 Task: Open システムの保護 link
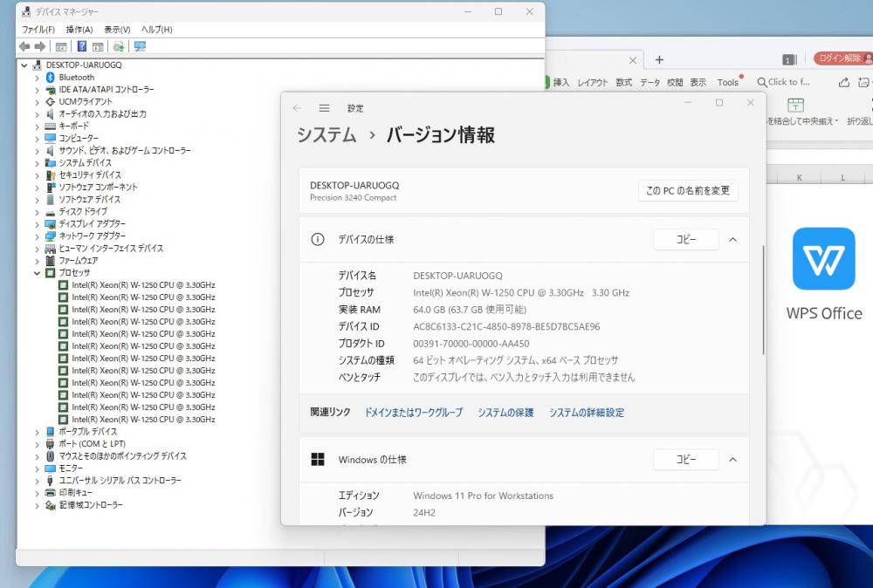click(505, 413)
